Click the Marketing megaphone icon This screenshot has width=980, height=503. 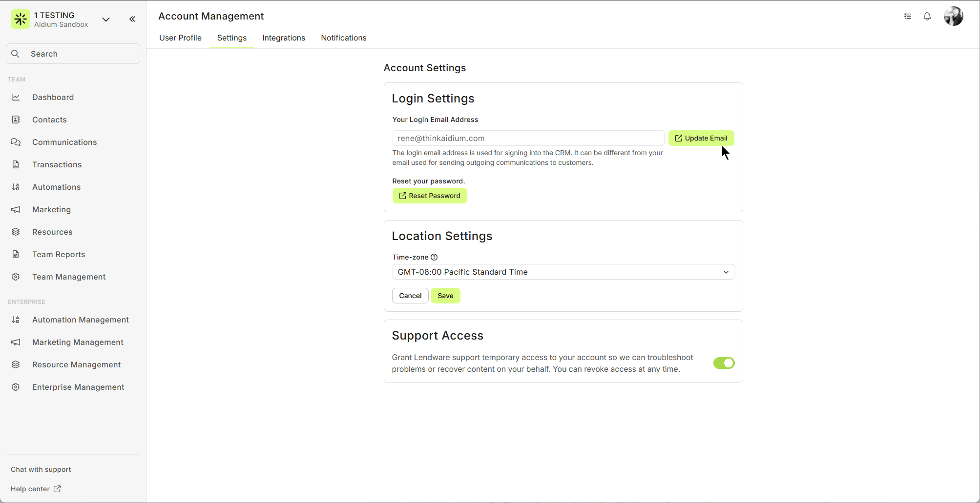[x=16, y=210]
